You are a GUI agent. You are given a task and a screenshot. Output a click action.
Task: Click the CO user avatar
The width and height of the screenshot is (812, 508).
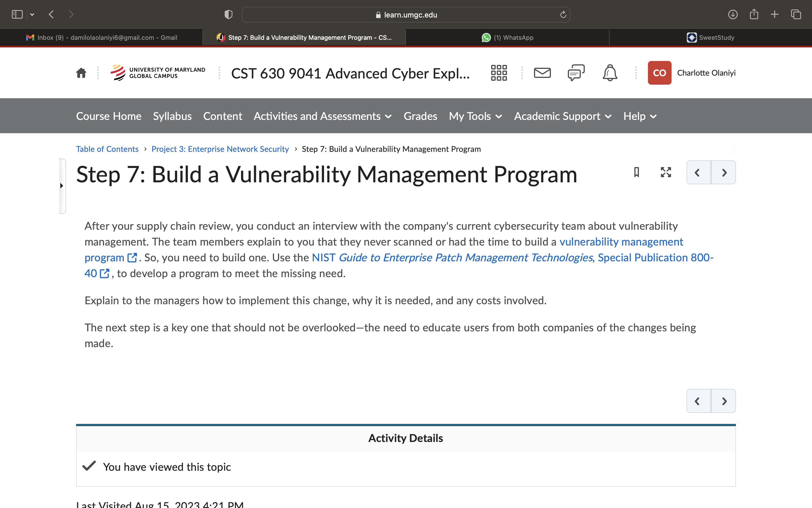659,73
